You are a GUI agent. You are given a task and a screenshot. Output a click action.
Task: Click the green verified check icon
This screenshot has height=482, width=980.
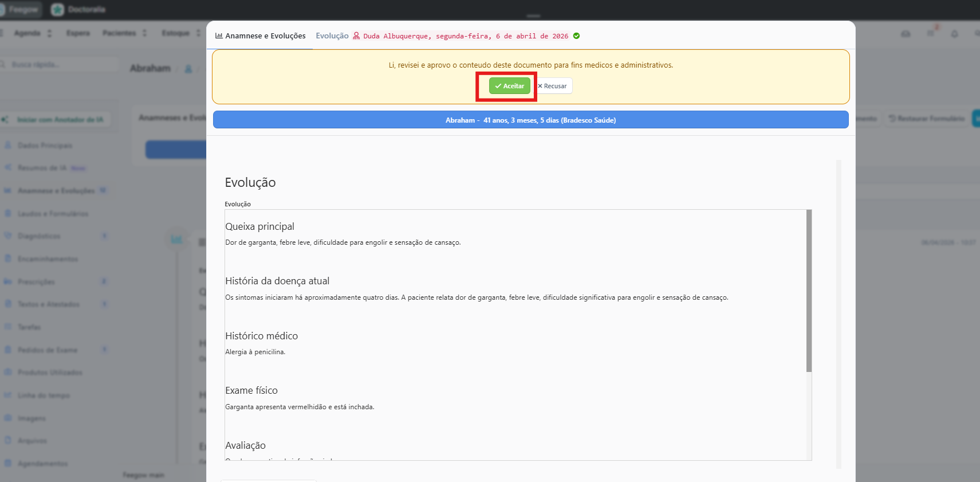point(576,36)
